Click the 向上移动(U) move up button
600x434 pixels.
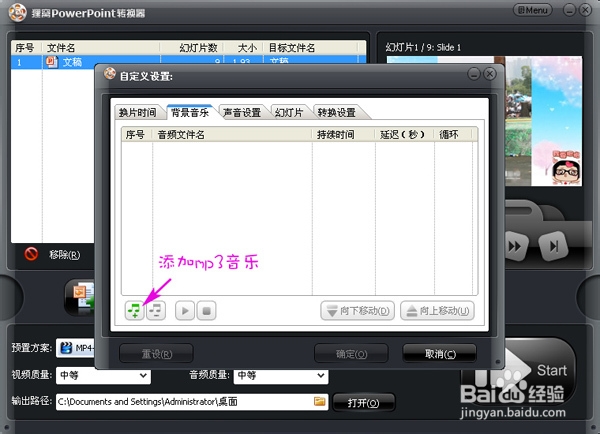(x=437, y=311)
